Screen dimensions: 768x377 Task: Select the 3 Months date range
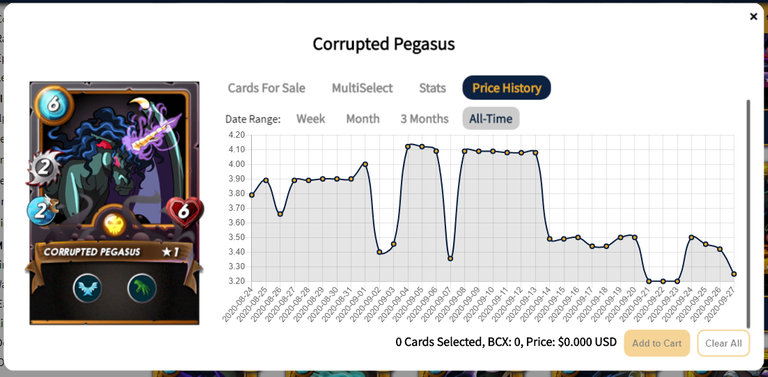tap(424, 118)
